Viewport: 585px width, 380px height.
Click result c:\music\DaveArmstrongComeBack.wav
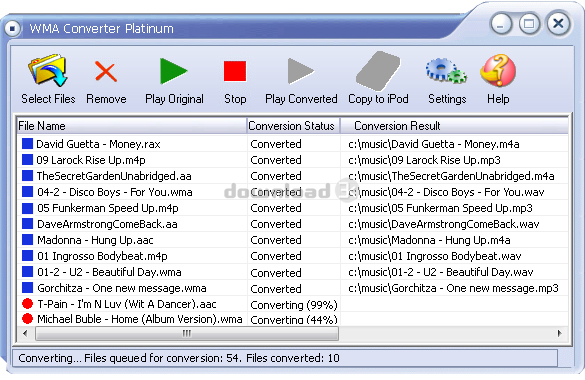444,224
